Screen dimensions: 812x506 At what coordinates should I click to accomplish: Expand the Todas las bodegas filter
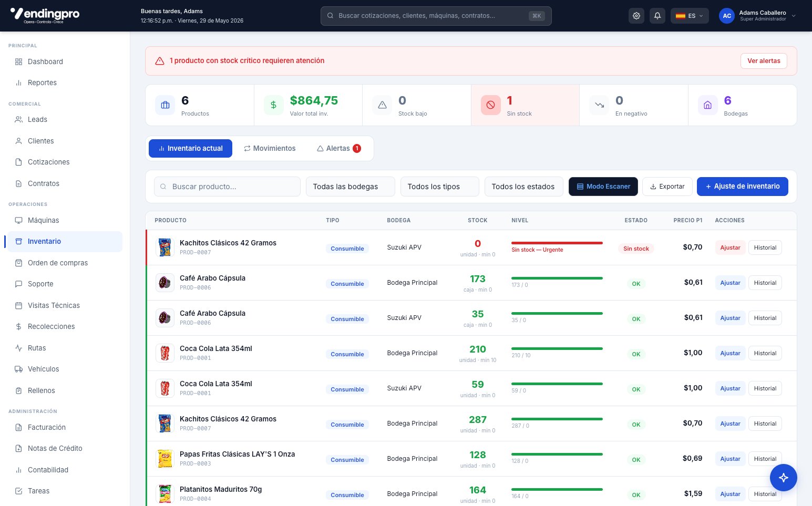point(351,187)
